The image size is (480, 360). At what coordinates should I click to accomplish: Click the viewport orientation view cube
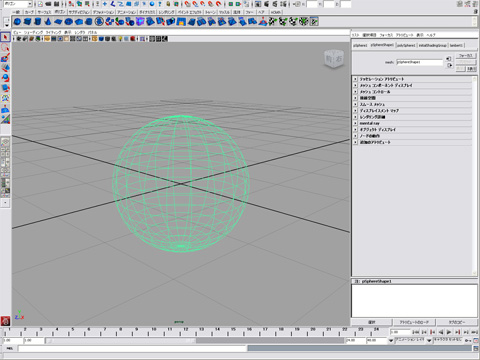pos(334,59)
